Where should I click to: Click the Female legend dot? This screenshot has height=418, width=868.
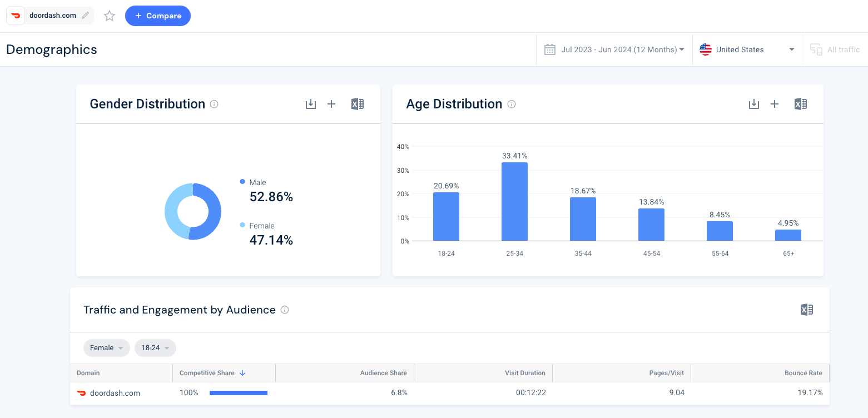tap(242, 225)
